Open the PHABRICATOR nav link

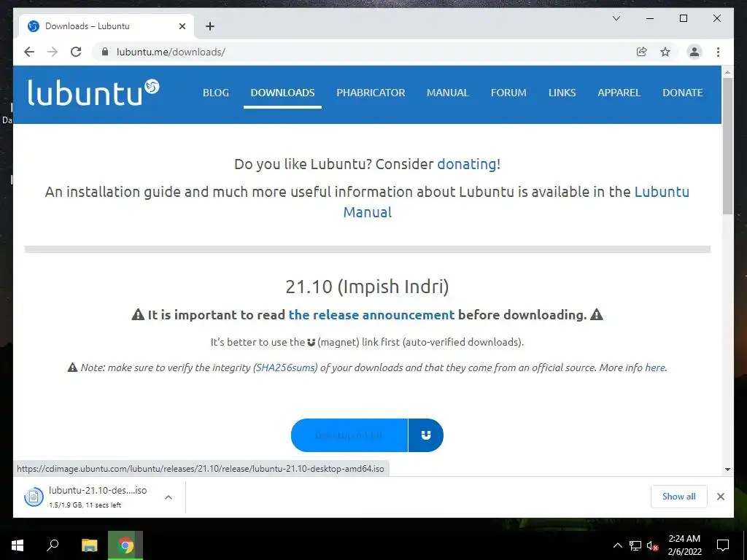coord(371,93)
